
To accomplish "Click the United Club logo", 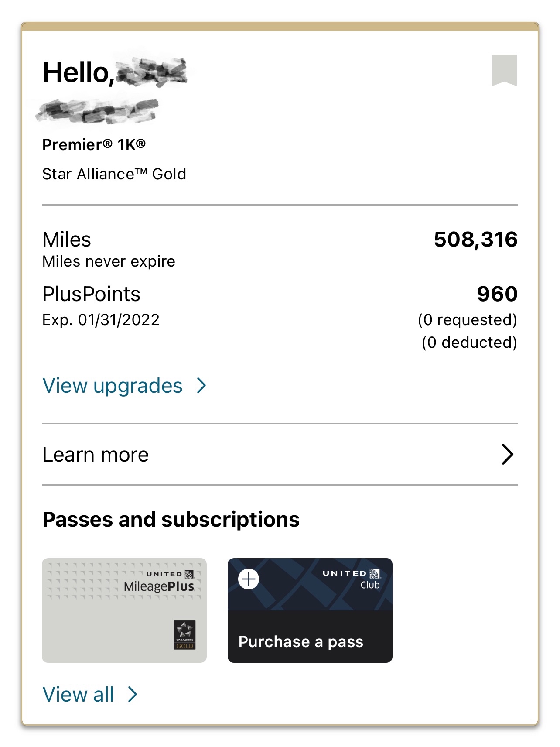I will 352,579.
